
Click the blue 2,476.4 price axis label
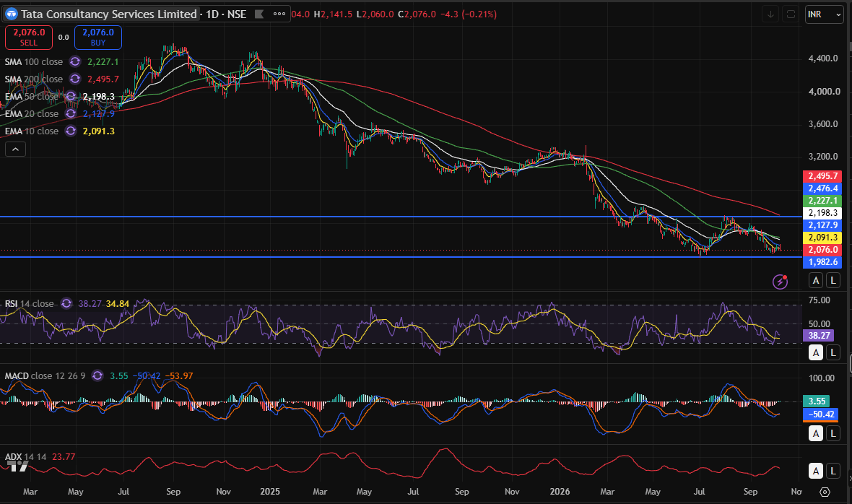pos(822,188)
